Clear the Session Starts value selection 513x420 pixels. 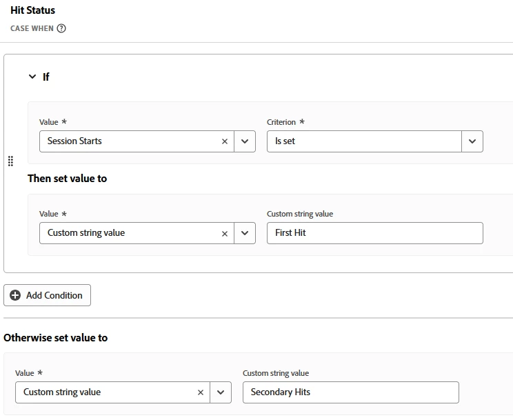pyautogui.click(x=224, y=141)
